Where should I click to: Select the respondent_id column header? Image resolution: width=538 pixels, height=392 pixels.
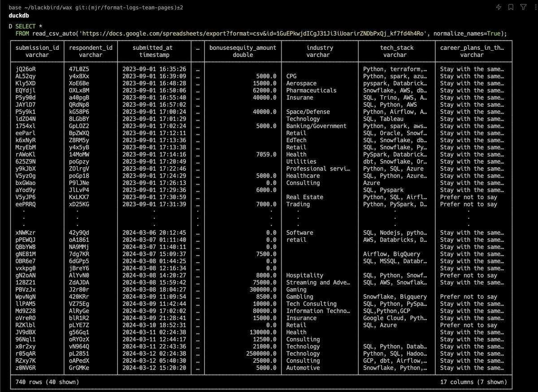[91, 48]
